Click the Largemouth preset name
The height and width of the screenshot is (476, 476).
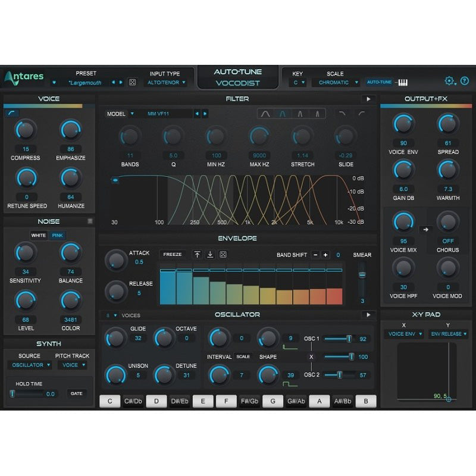pyautogui.click(x=85, y=83)
